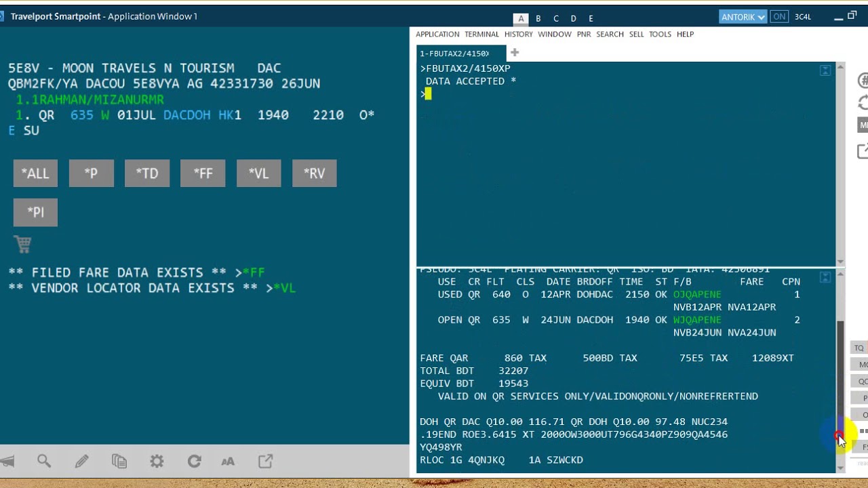Click the DATA ACCEPTED response line
The image size is (868, 488).
tap(471, 81)
